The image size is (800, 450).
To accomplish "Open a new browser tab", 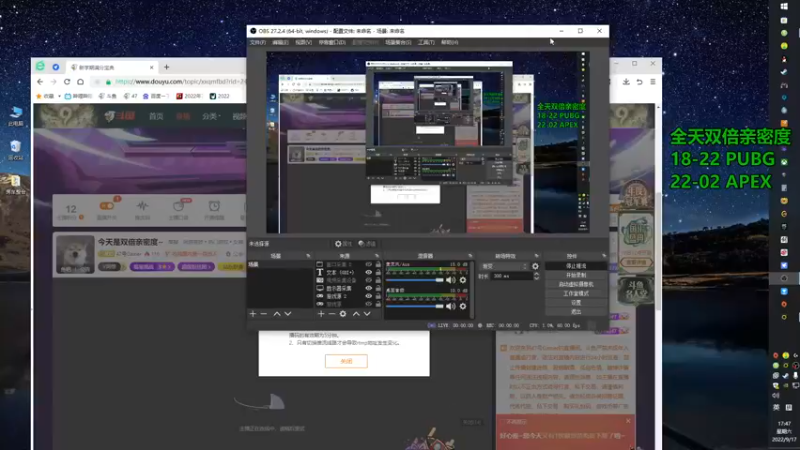I will pos(166,67).
